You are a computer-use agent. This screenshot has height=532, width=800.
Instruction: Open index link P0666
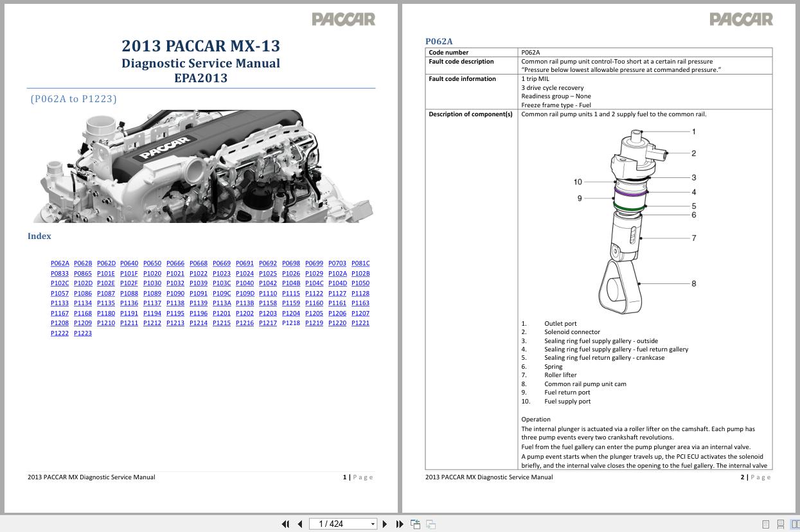(x=175, y=263)
